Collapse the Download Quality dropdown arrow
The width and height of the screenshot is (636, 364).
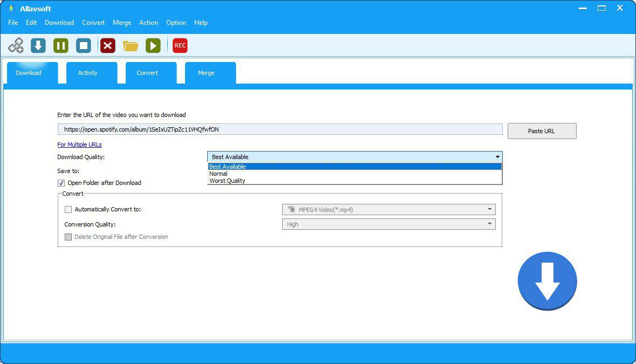pyautogui.click(x=497, y=157)
